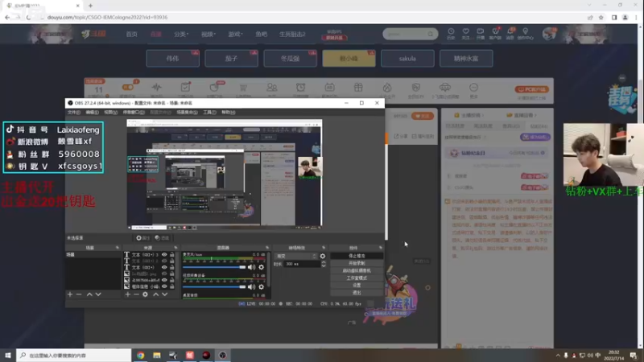Image resolution: width=644 pixels, height=362 pixels.
Task: Select the sakula streamer tab
Action: pos(407,59)
